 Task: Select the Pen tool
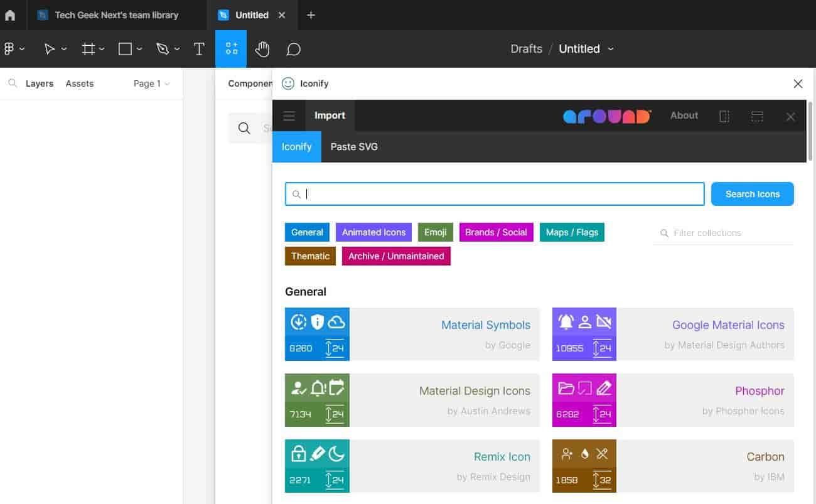(x=163, y=49)
